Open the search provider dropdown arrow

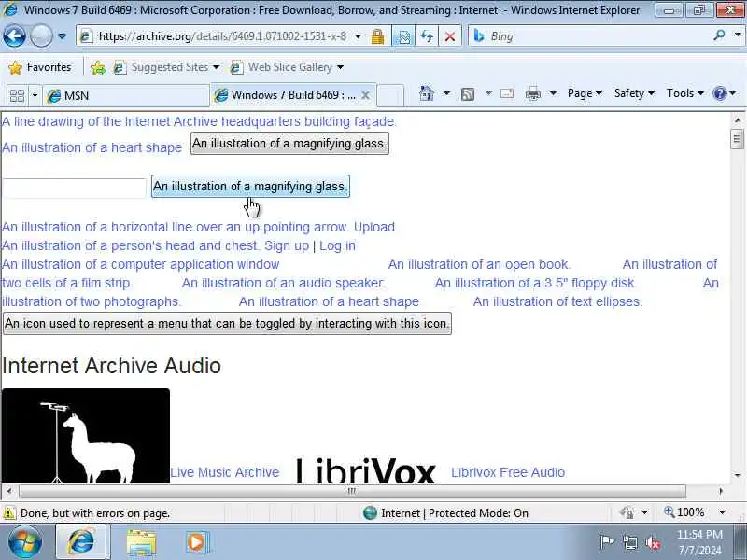[x=738, y=35]
